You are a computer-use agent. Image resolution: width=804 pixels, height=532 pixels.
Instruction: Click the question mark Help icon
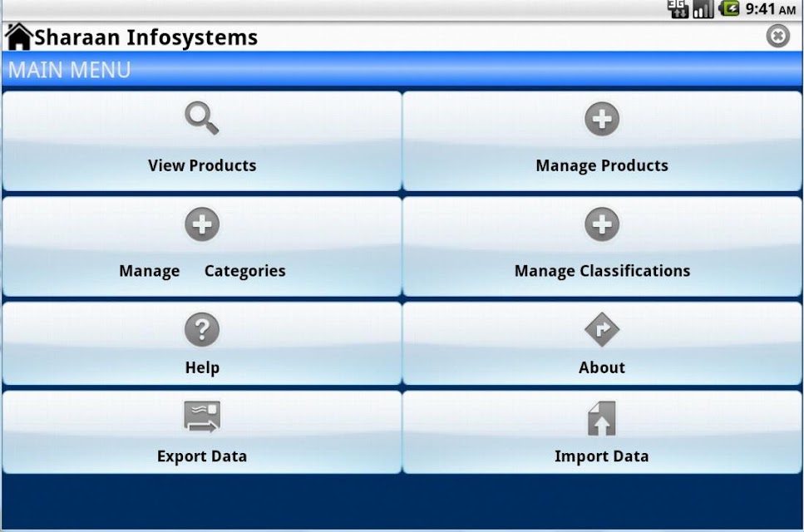click(202, 329)
